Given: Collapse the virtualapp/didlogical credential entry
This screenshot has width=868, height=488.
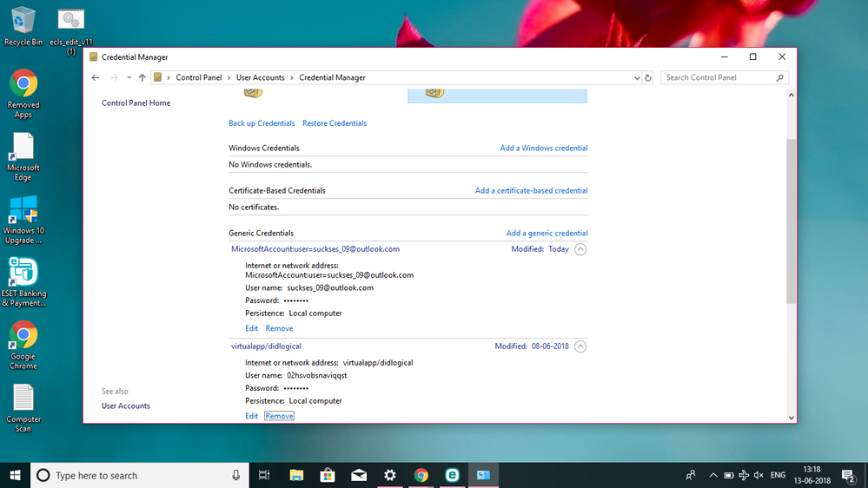Looking at the screenshot, I should 580,346.
